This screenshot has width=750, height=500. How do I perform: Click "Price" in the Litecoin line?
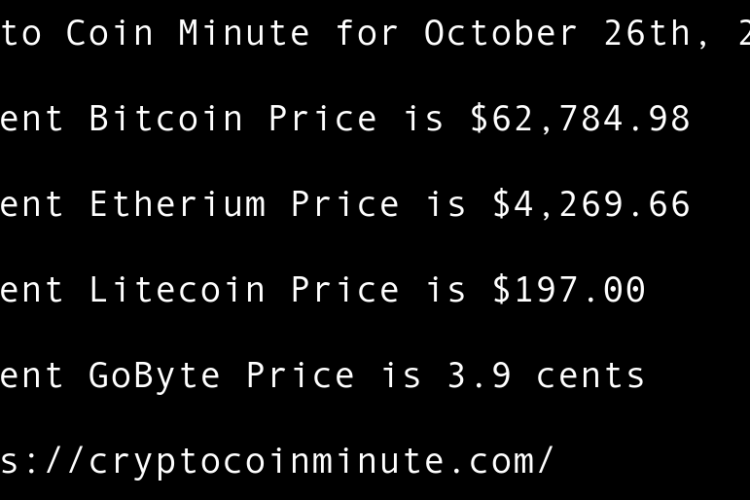(345, 290)
